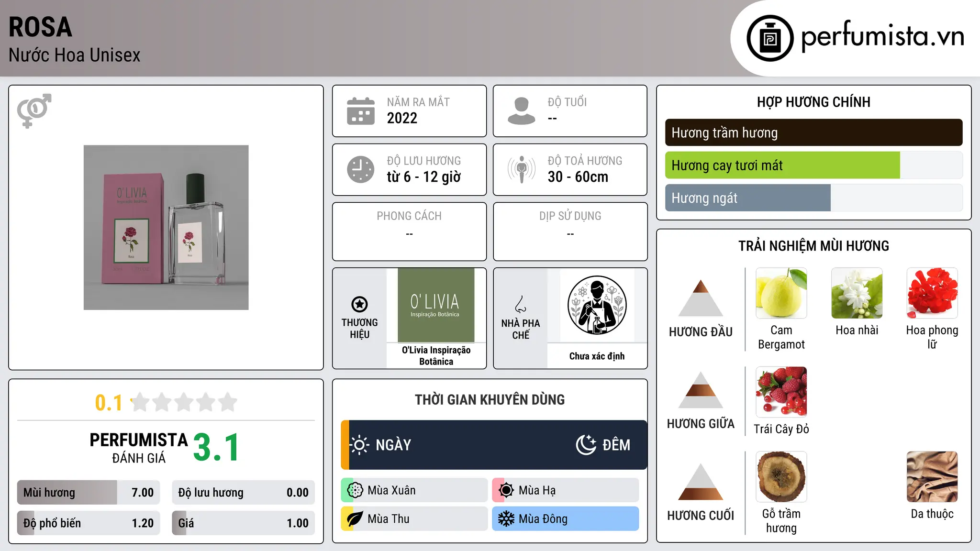The height and width of the screenshot is (551, 980).
Task: Click the perfumer silhouette icon
Action: click(x=597, y=305)
